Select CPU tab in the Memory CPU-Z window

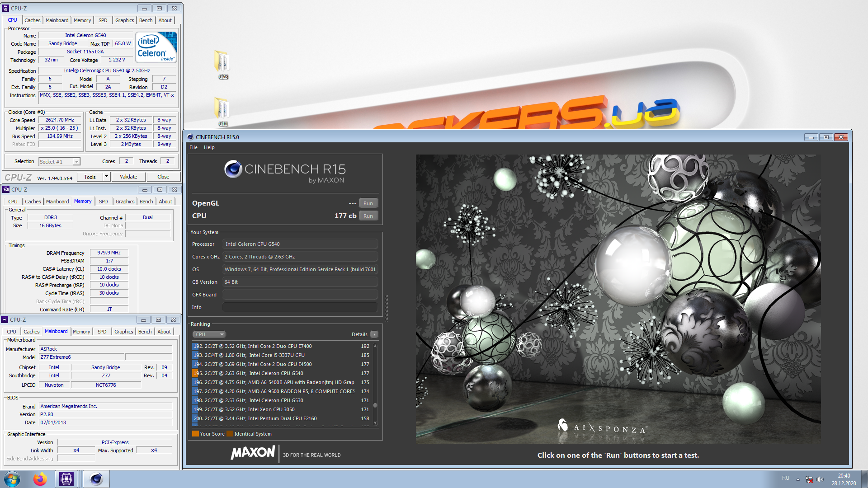coord(13,202)
